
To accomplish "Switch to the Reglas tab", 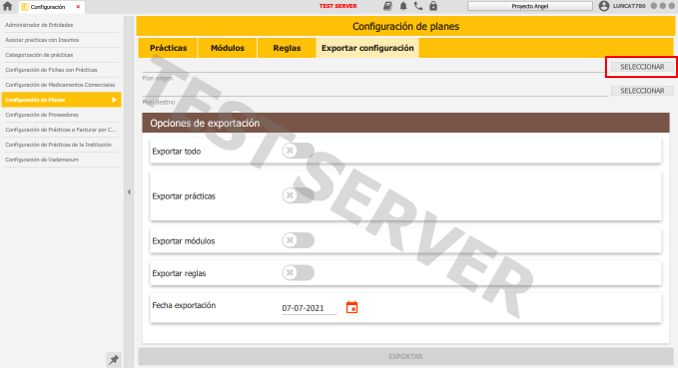I will click(x=287, y=48).
